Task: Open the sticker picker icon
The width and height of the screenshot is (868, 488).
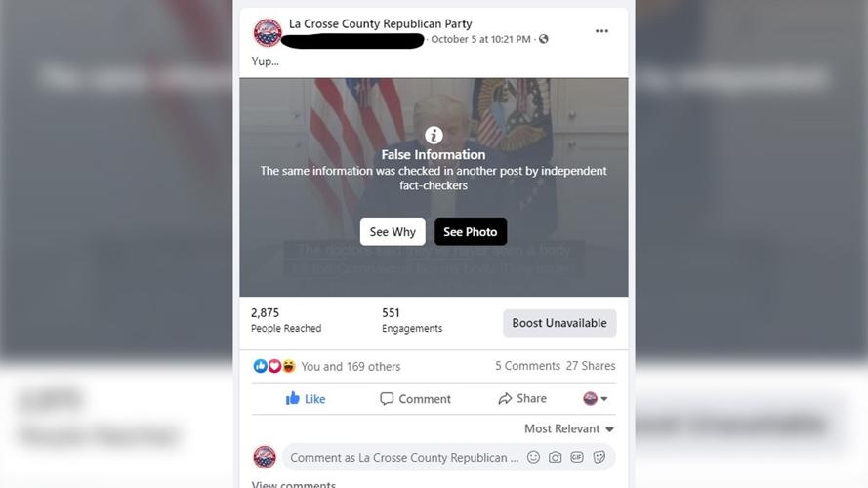Action: pos(599,457)
